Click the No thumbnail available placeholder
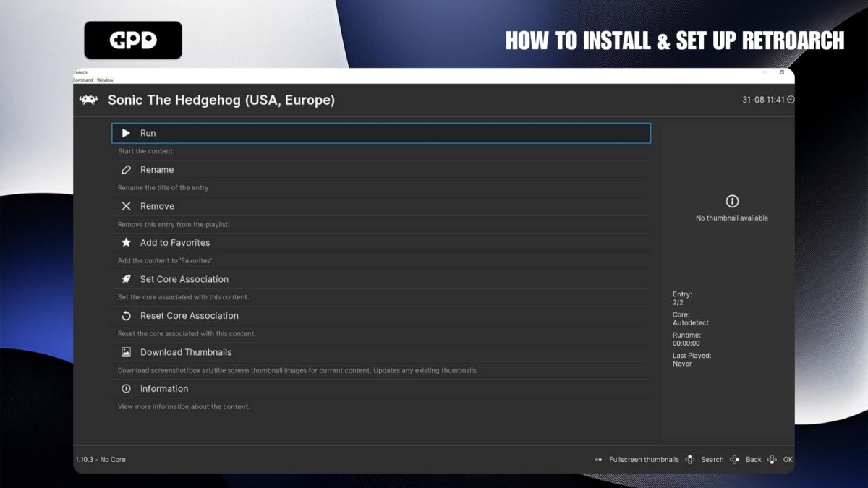 click(731, 207)
